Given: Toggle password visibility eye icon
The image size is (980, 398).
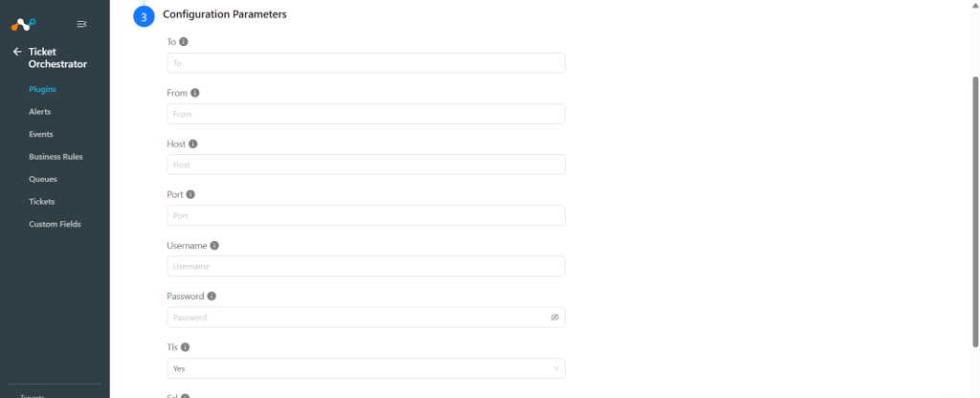Looking at the screenshot, I should tap(554, 318).
